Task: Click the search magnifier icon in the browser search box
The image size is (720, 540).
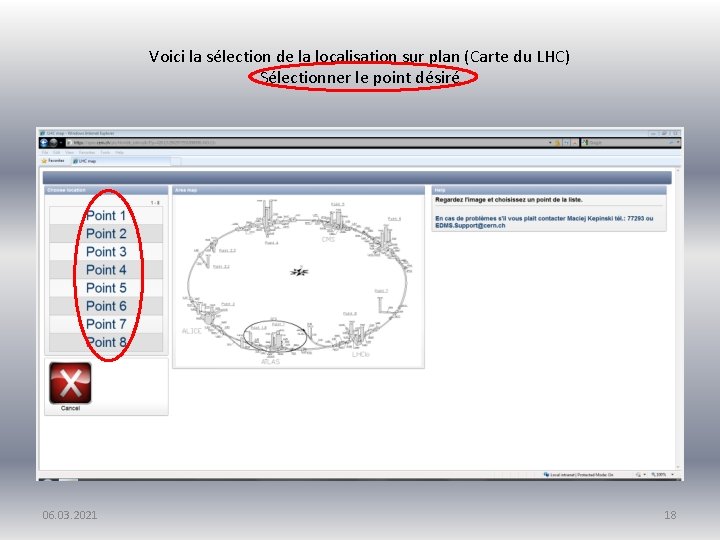Action: coord(671,143)
